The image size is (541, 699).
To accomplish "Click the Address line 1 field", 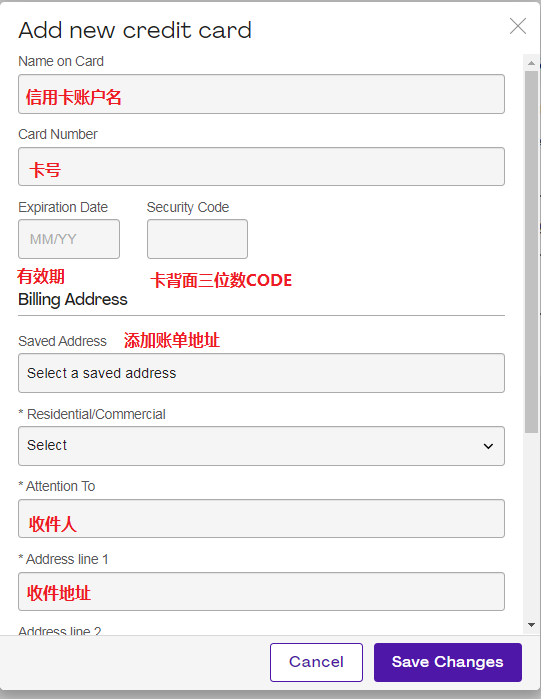I will click(x=261, y=592).
